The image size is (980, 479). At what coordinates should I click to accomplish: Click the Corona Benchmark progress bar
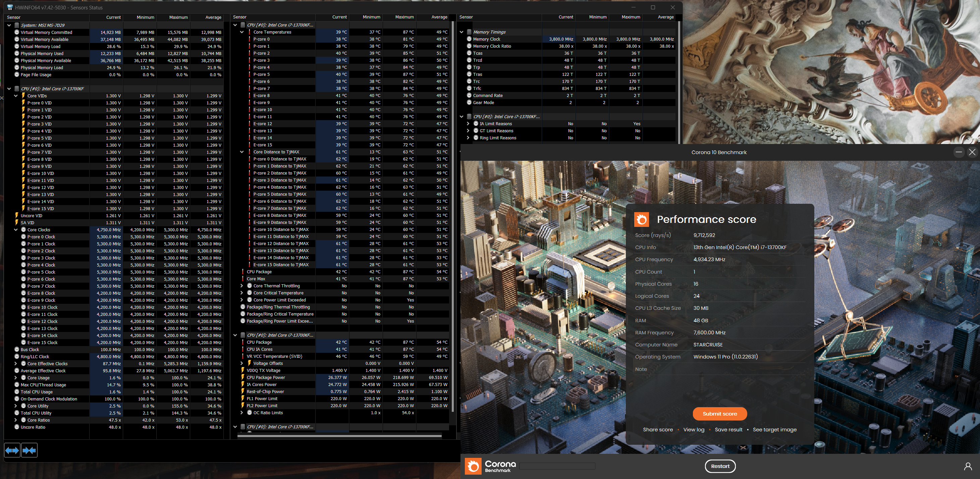557,466
